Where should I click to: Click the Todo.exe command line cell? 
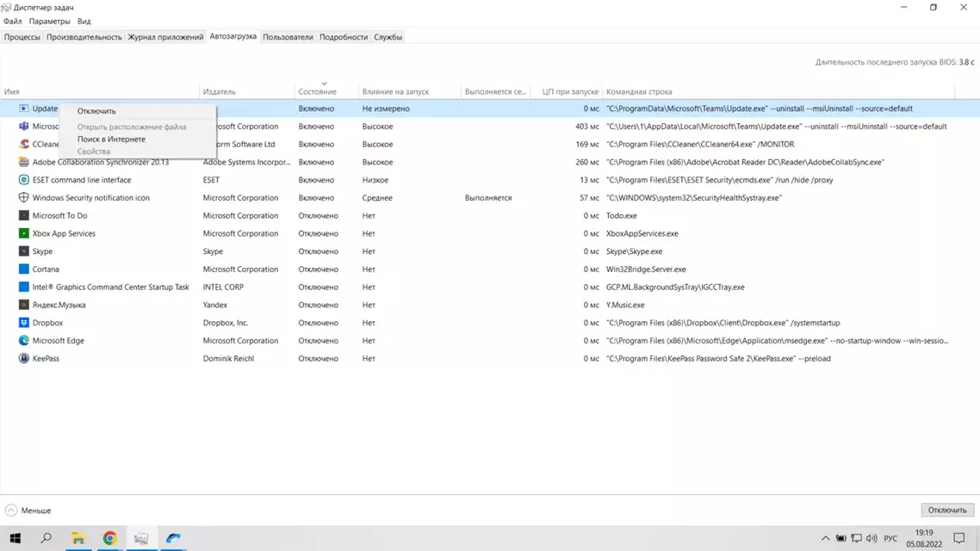tap(622, 215)
